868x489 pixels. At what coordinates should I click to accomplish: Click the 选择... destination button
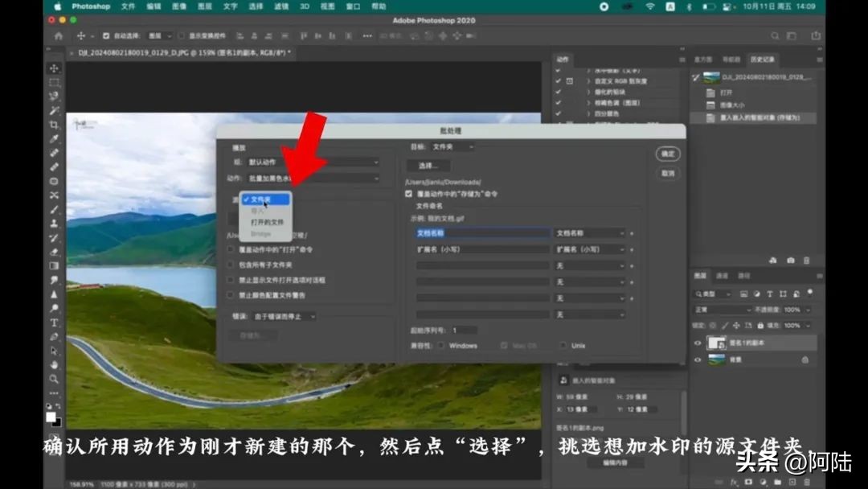click(x=428, y=166)
